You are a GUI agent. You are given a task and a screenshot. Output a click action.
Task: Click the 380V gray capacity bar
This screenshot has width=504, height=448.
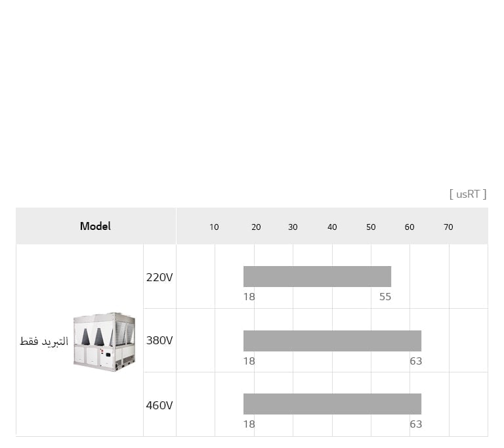click(332, 341)
